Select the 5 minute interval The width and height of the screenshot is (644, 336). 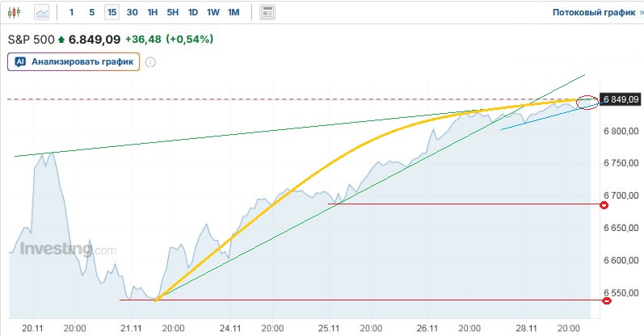click(91, 13)
